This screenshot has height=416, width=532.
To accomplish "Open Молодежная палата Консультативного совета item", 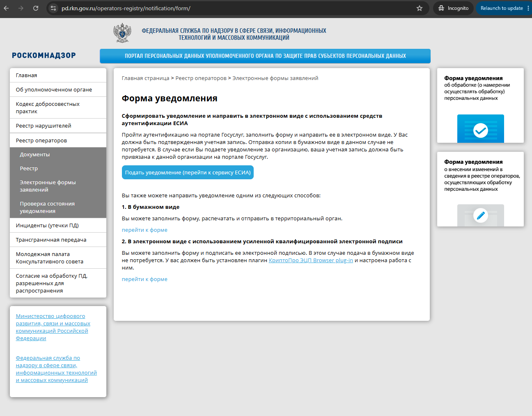I will pos(58,258).
